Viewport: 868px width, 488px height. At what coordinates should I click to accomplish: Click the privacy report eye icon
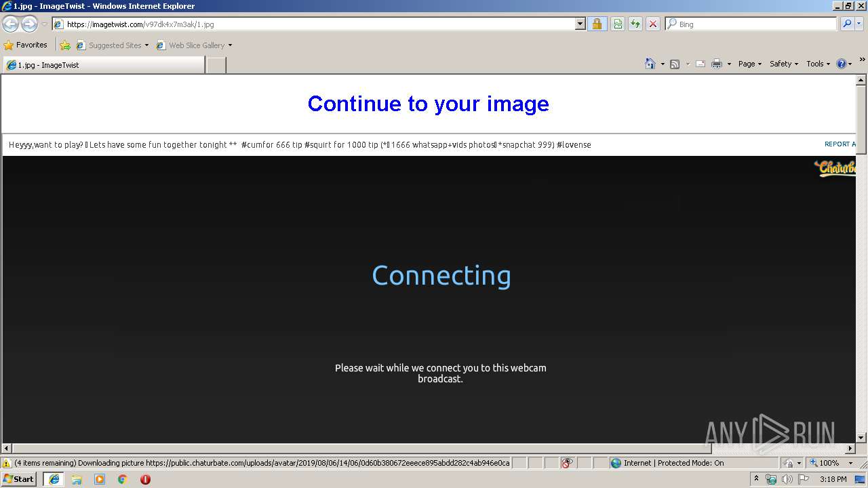(567, 463)
